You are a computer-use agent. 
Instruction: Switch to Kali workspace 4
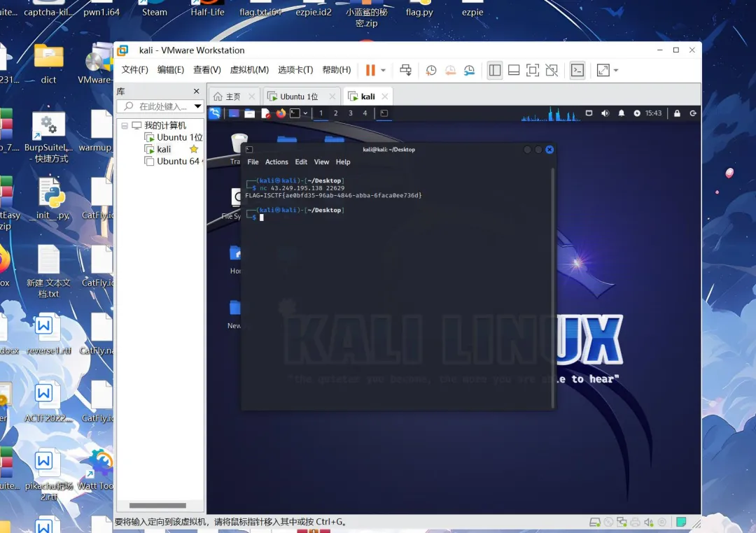(365, 113)
